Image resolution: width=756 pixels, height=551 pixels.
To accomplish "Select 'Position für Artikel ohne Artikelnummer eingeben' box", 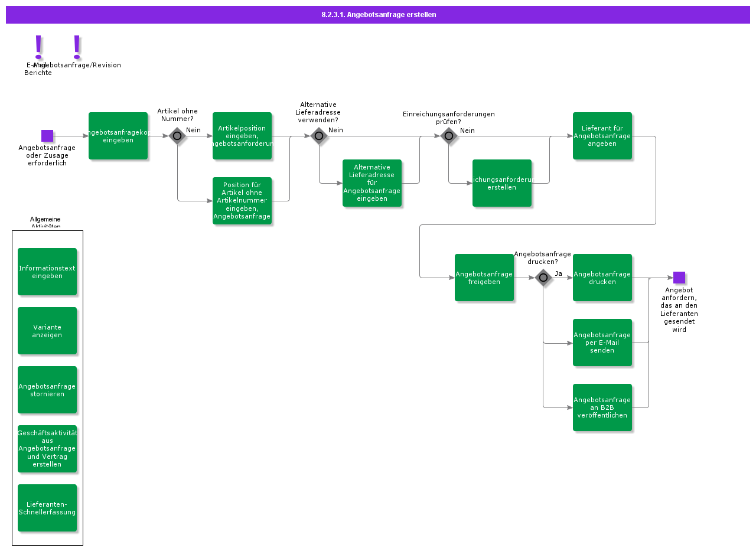I will 242,201.
